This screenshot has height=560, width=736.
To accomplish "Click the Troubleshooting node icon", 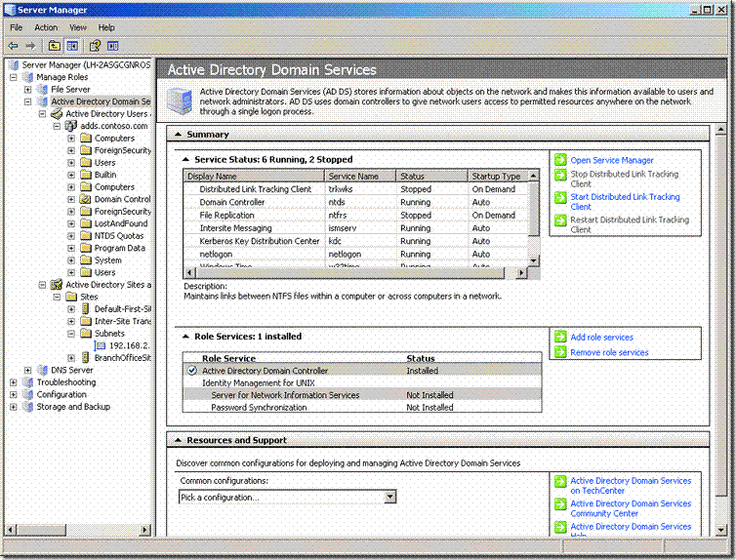I will click(x=27, y=381).
